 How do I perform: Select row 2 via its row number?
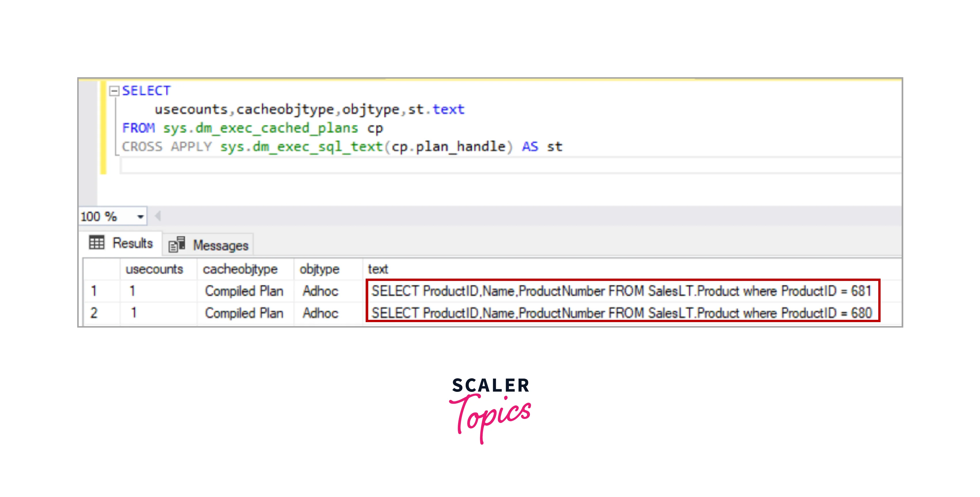pos(94,313)
